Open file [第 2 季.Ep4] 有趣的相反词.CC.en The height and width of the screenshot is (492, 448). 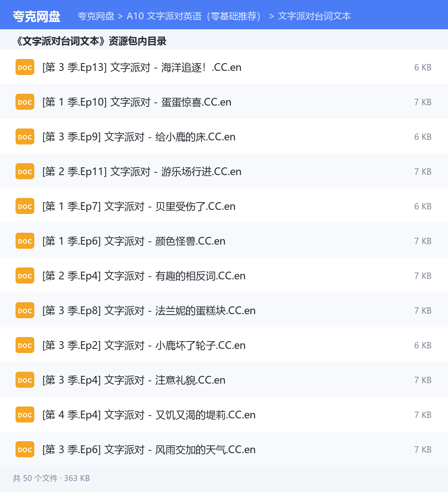coord(144,276)
